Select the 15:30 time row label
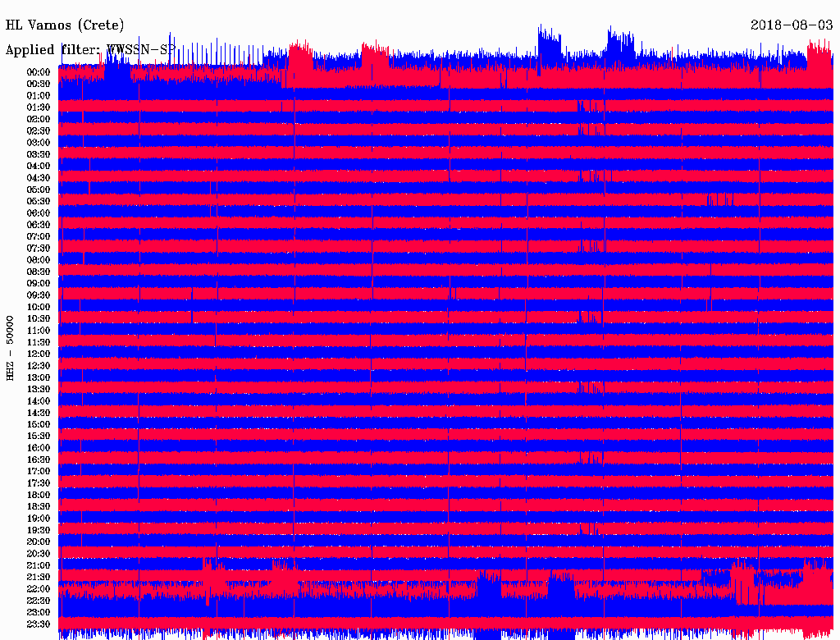Image resolution: width=840 pixels, height=640 pixels. (39, 437)
